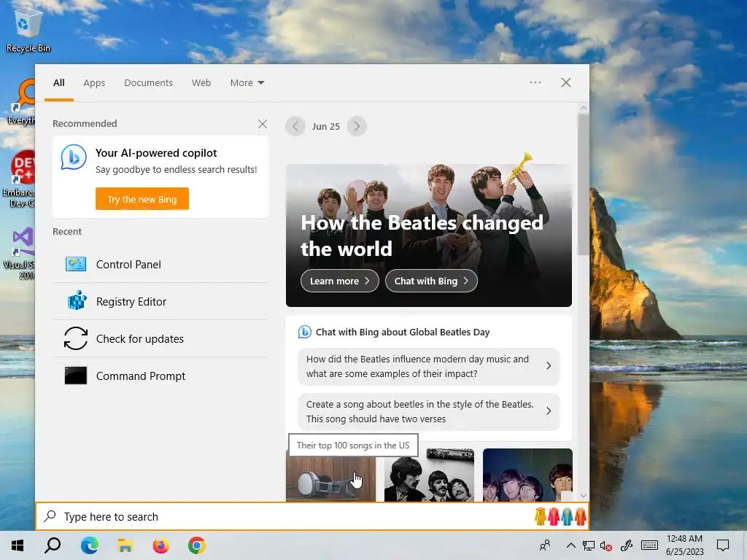Screen dimensions: 747x560
Task: Click the muted volume icon in tray
Action: (606, 545)
